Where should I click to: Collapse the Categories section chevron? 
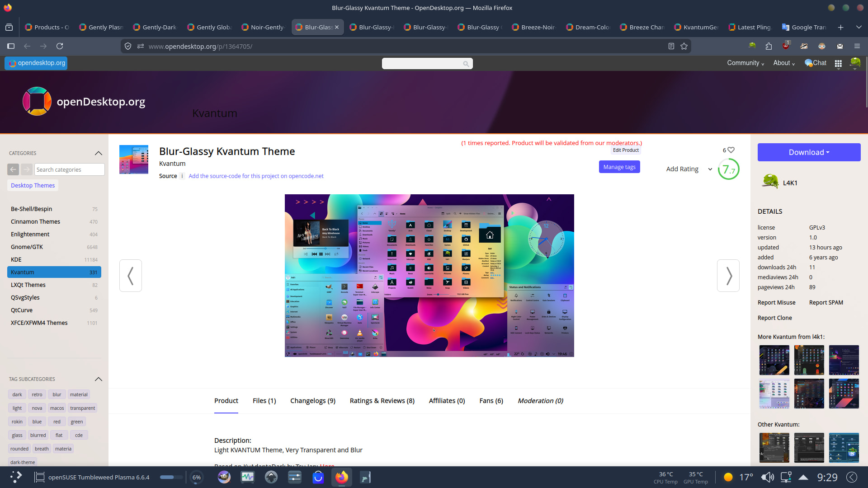(99, 153)
